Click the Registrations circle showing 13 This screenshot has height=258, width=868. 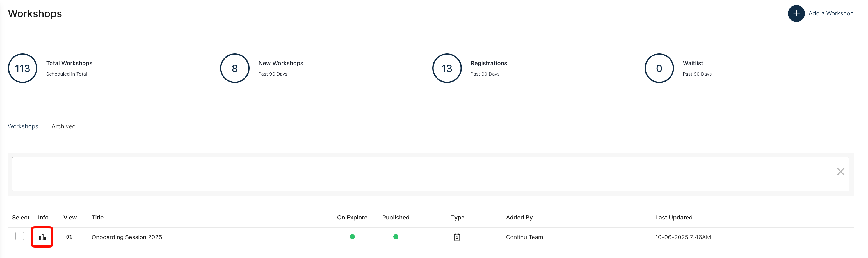coord(447,69)
